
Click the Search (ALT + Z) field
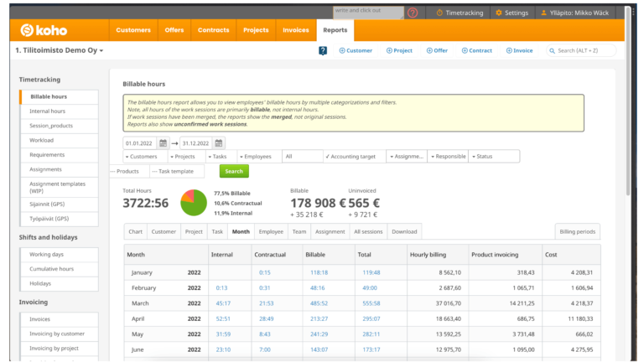pyautogui.click(x=584, y=50)
